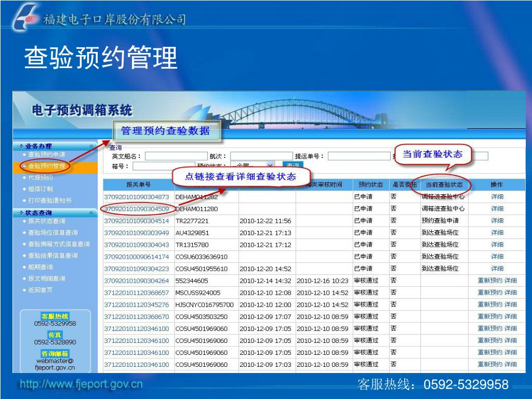Select 查验预约管理 sidebar item
Viewport: 532px width, 399px height.
tap(46, 166)
